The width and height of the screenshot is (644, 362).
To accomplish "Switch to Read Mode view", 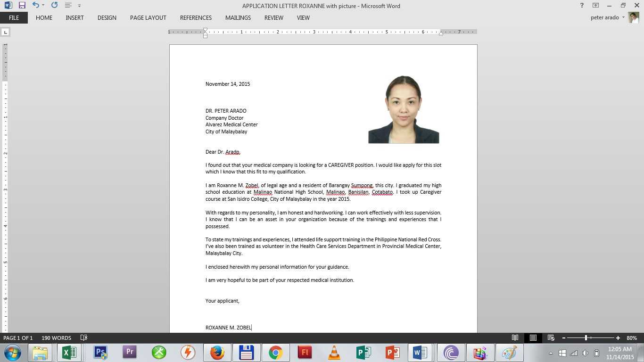I will pyautogui.click(x=515, y=338).
